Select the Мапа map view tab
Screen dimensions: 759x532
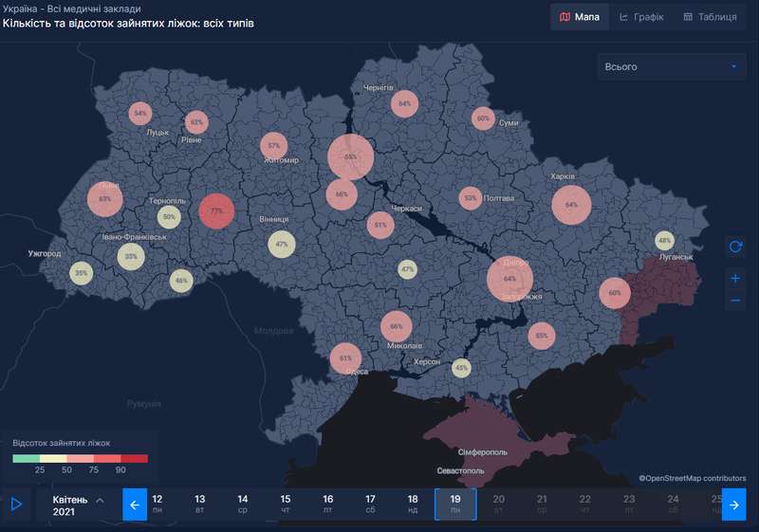pos(579,16)
